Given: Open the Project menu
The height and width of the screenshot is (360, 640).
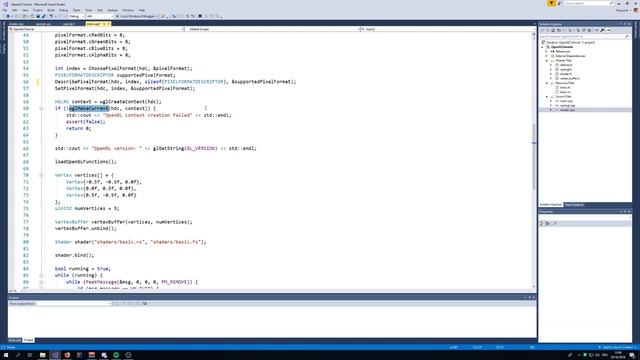Looking at the screenshot, I should [38, 10].
